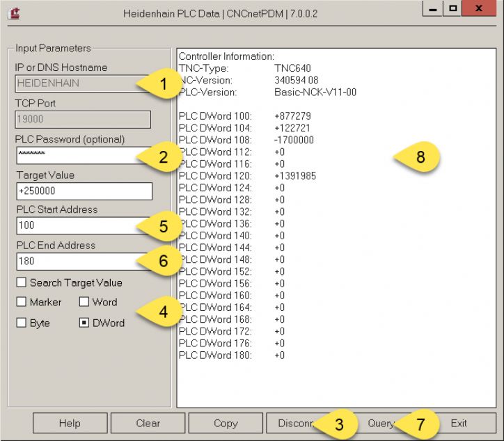
Task: Run the Query button
Action: tap(380, 423)
